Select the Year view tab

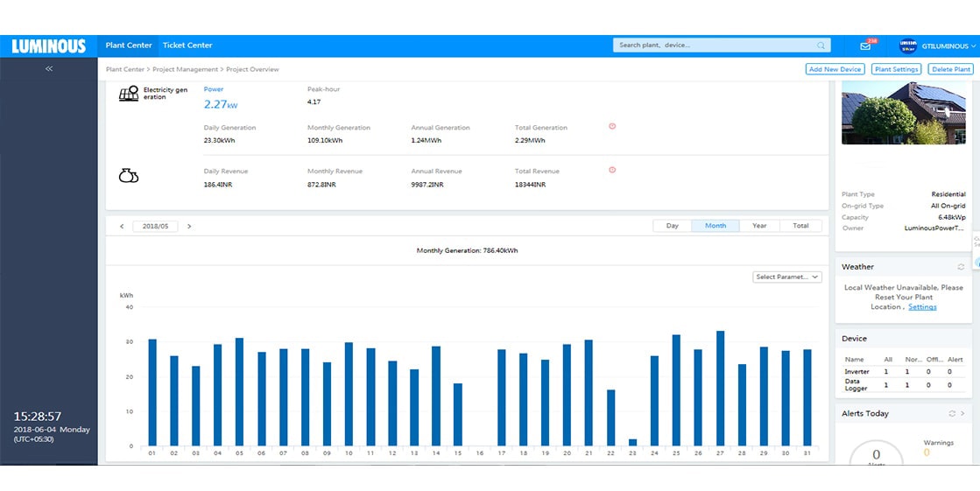click(759, 226)
